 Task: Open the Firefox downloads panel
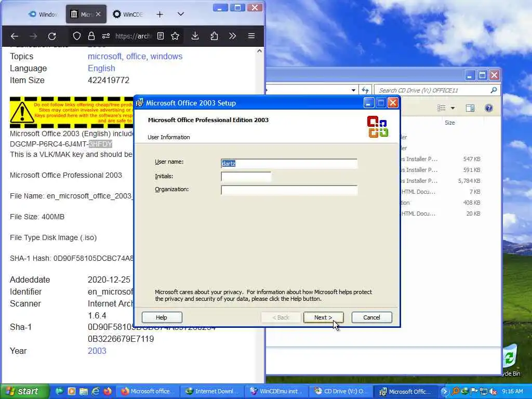[195, 36]
